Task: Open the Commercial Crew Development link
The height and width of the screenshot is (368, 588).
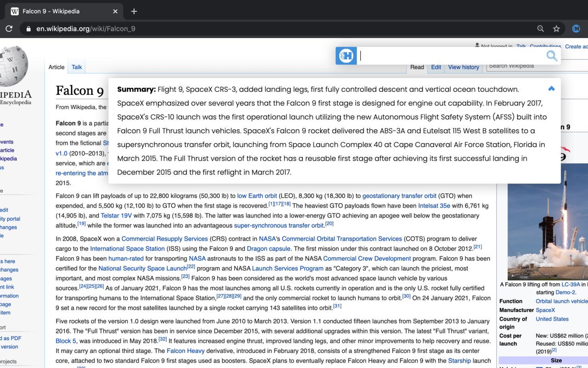Action: click(x=367, y=259)
